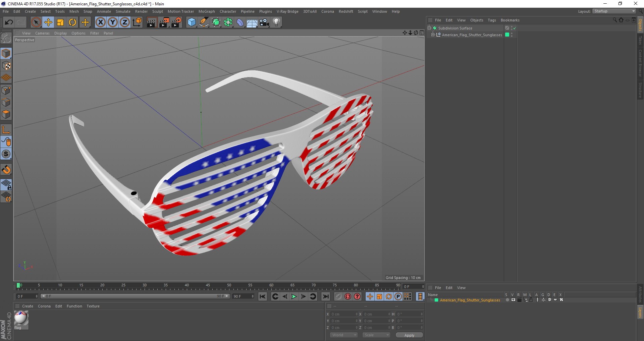Switch to Texture mode checkered icon
Screen dimensions: 644x341
(x=6, y=66)
